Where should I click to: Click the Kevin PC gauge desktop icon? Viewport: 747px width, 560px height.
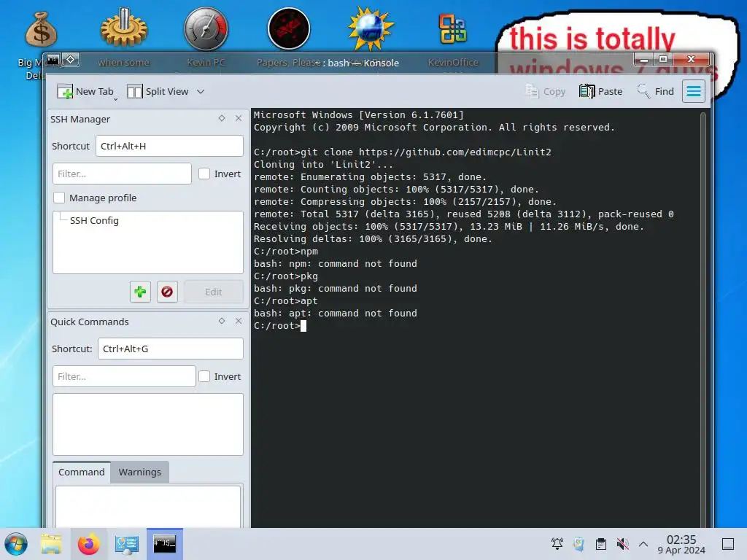pyautogui.click(x=206, y=28)
